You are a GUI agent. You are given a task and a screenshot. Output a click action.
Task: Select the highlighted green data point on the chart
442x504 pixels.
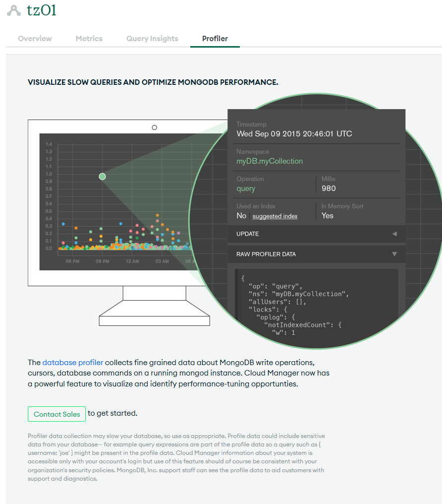[102, 177]
